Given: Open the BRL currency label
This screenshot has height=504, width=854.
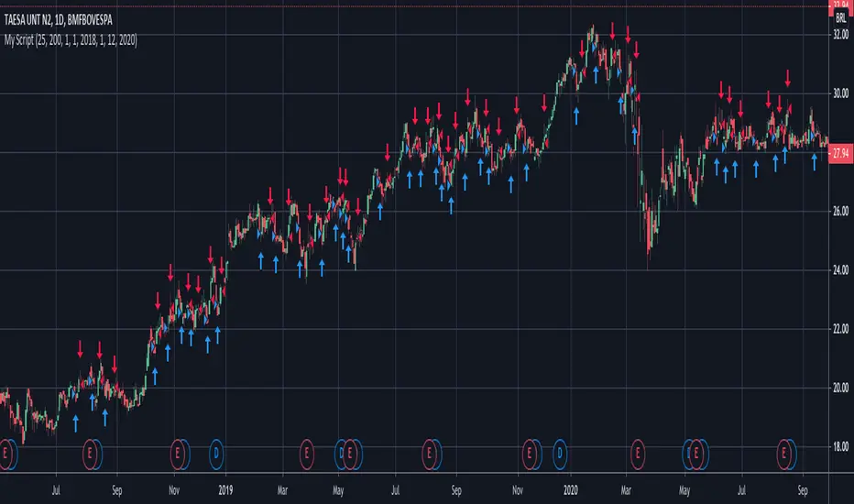Looking at the screenshot, I should (x=841, y=18).
